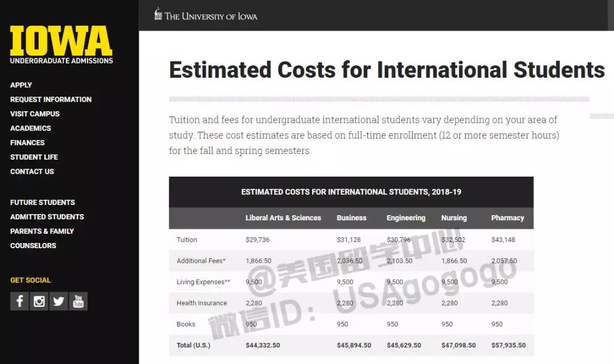The image size is (614, 364).
Task: Click the $47,098.50 Nursing total
Action: point(459,345)
